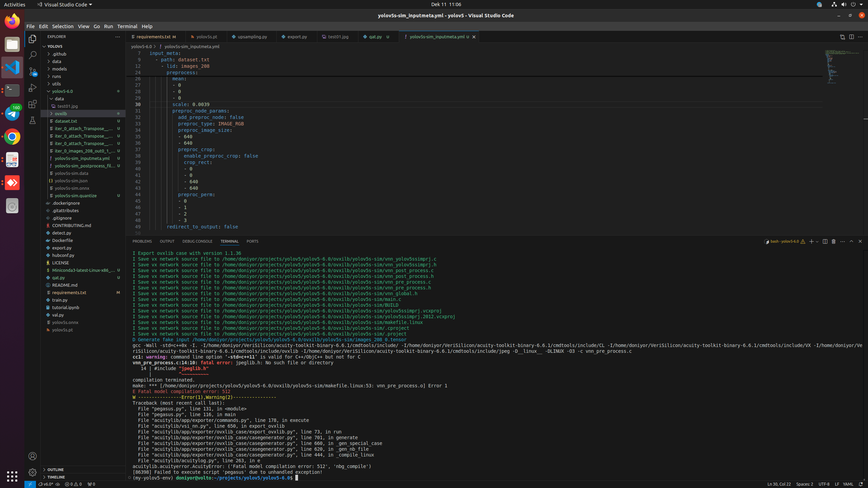Open the Terminal menu
The height and width of the screenshot is (488, 868).
point(127,26)
